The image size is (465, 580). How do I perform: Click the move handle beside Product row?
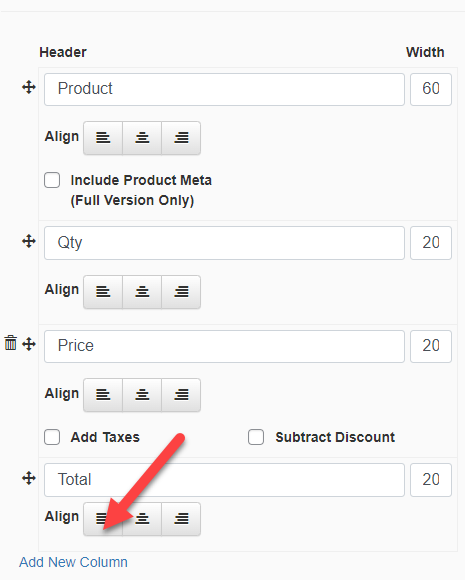click(x=29, y=88)
